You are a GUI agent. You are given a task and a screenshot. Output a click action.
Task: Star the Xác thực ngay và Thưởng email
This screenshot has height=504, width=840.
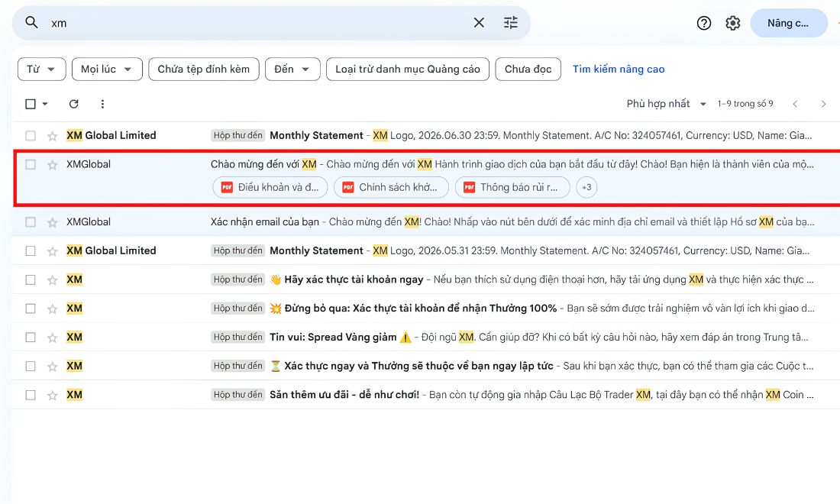(52, 367)
